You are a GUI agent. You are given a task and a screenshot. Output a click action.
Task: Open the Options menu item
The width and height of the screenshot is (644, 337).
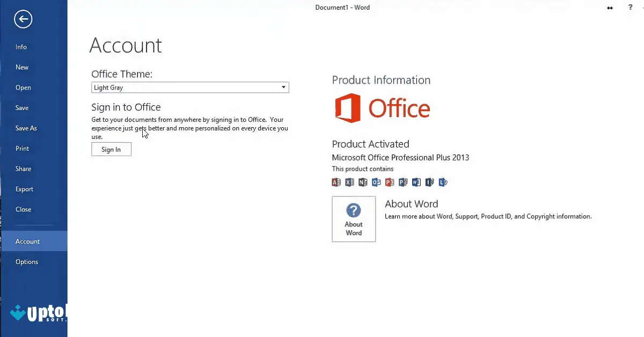coord(27,261)
